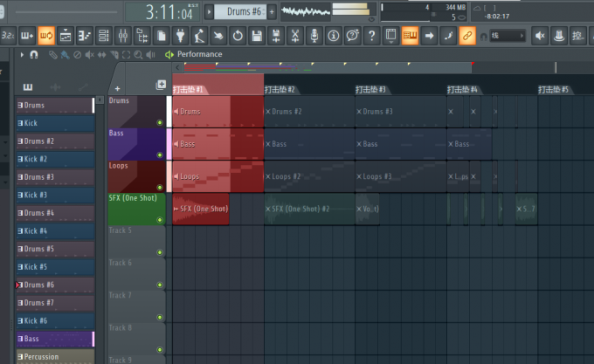
Task: Click the copy pages icon in toolbar
Action: pyautogui.click(x=162, y=36)
